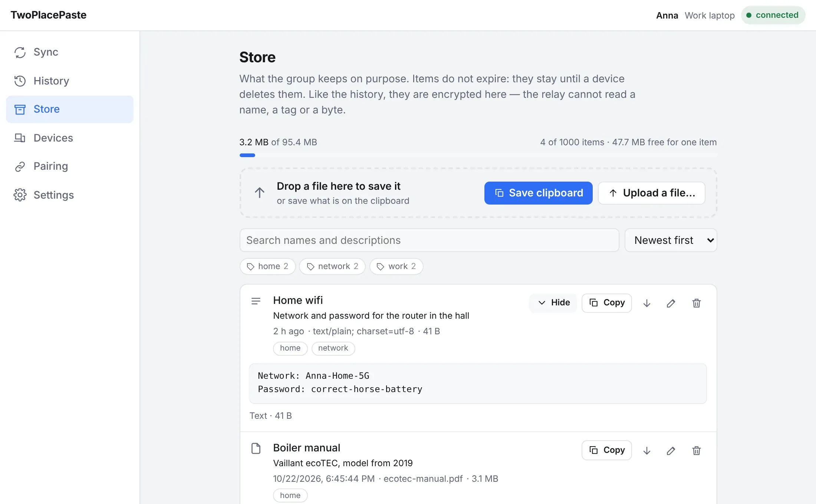Copy the Home wifi item
Viewport: 816px width, 504px height.
pyautogui.click(x=607, y=303)
